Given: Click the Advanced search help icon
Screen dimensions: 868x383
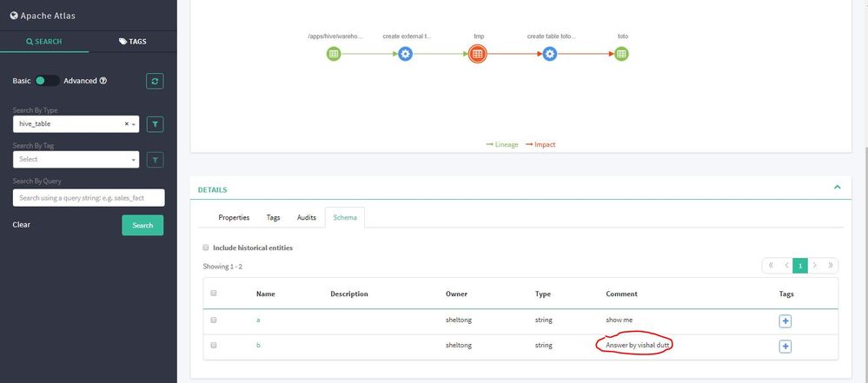Looking at the screenshot, I should pos(103,81).
